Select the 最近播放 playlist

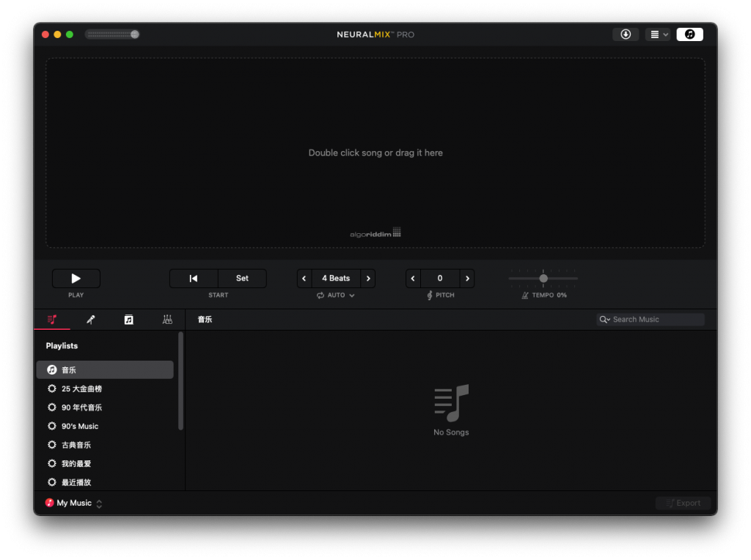point(105,482)
